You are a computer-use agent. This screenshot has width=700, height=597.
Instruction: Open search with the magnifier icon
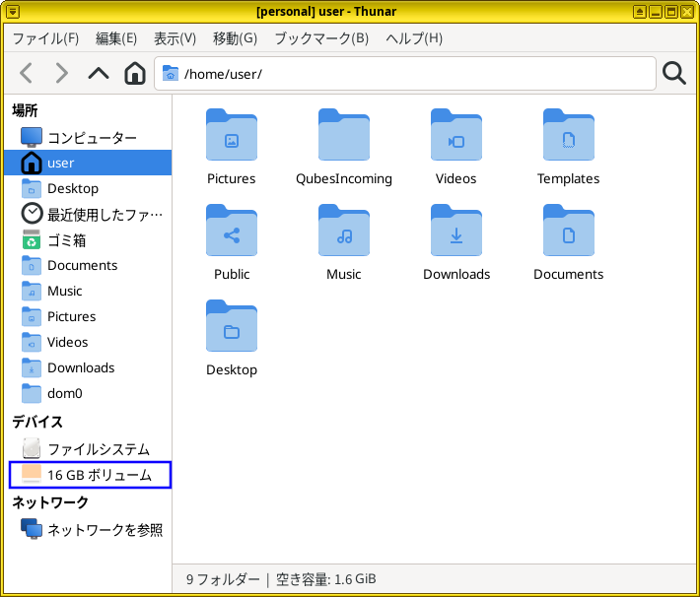(673, 73)
